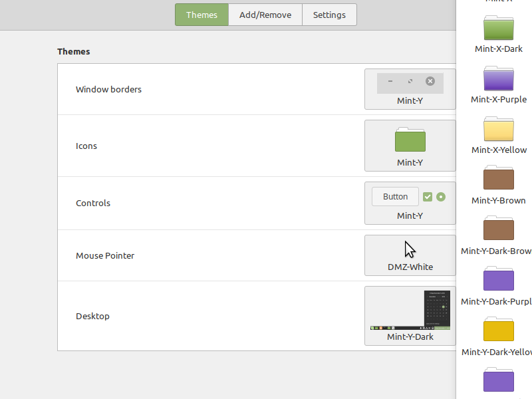Screen dimensions: 532x399
Task: Click the close circle in window borders preview
Action: click(x=430, y=82)
